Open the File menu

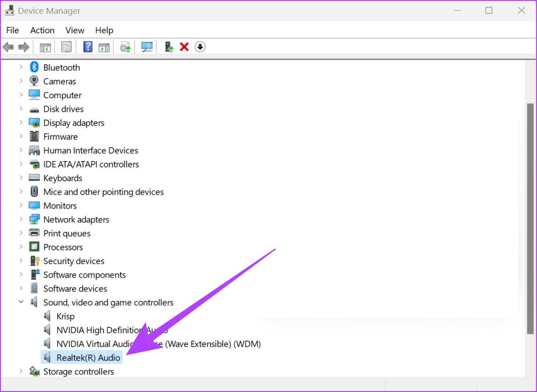(13, 30)
